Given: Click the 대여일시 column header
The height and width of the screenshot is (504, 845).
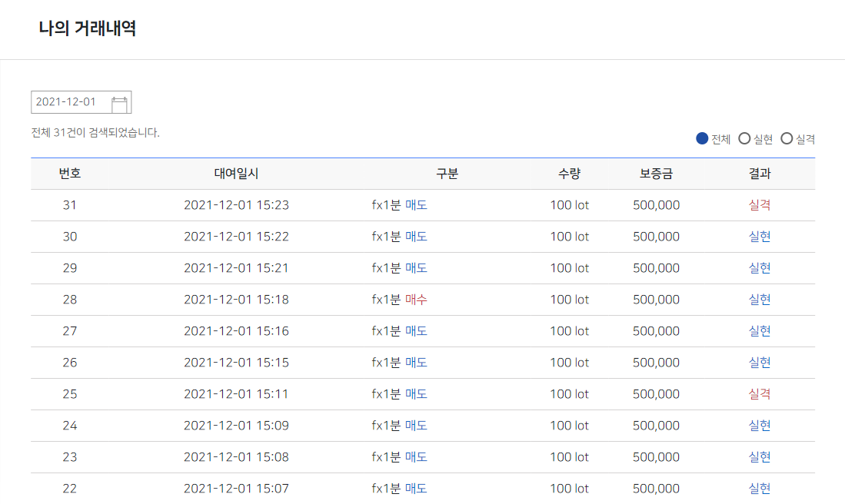Looking at the screenshot, I should point(236,174).
